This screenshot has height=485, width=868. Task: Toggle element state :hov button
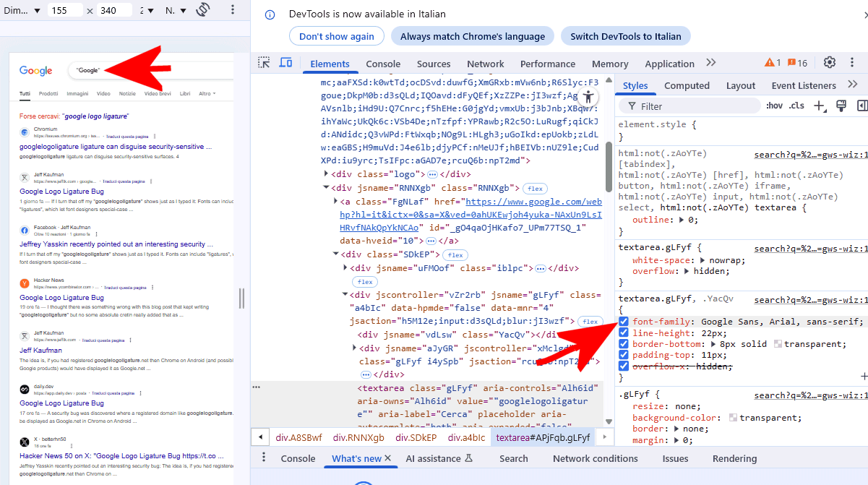point(774,106)
